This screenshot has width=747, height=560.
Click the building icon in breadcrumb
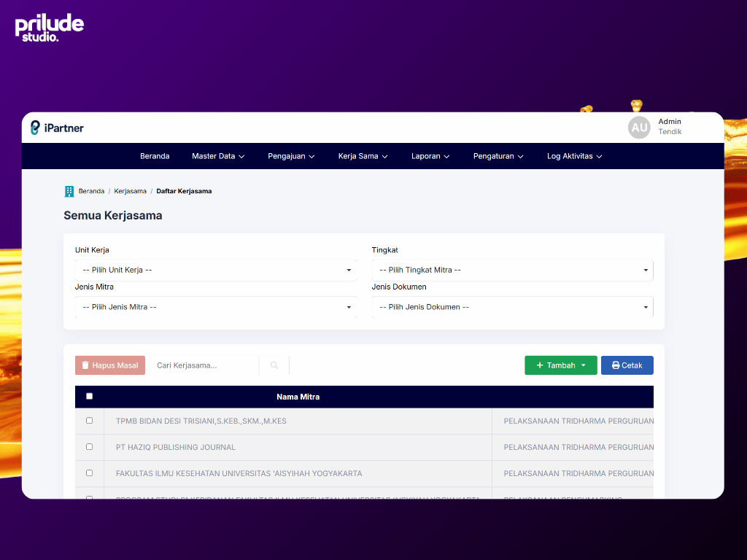tap(69, 191)
